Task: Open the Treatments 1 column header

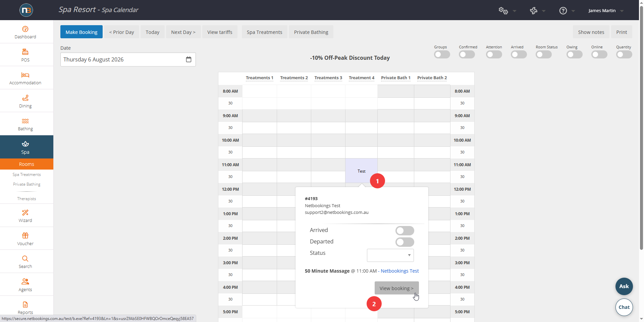Action: pos(260,78)
